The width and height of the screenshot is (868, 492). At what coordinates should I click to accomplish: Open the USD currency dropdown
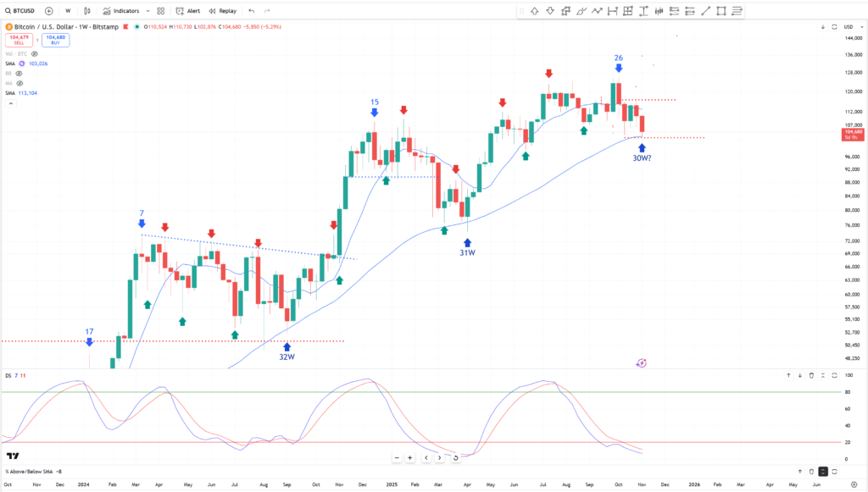(x=849, y=27)
